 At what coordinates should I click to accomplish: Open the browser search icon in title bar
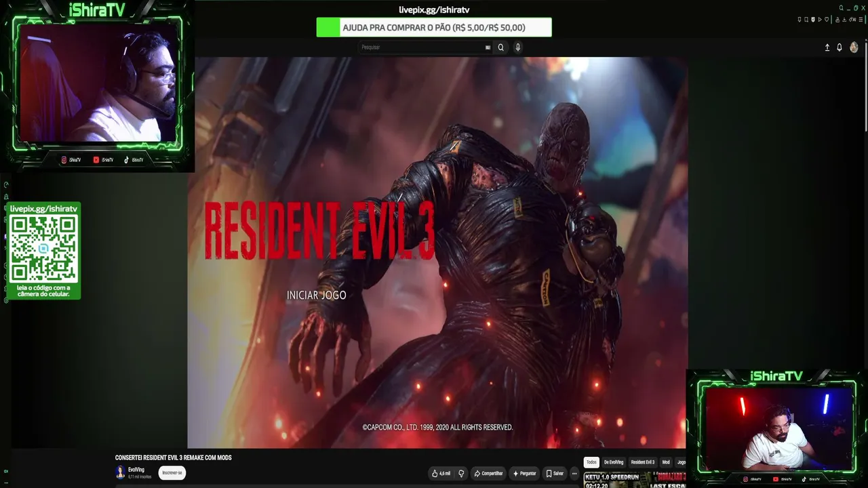(x=842, y=8)
